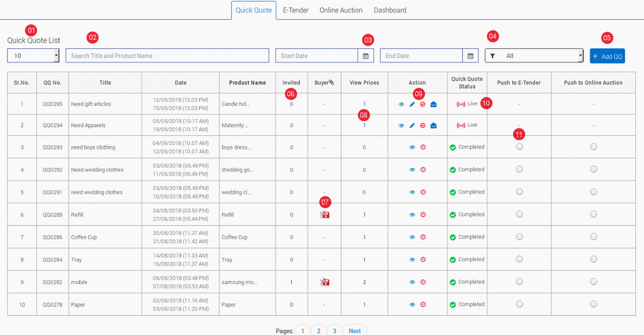Select Push to Online Auction radio for QQ0289
The height and width of the screenshot is (335, 644).
click(593, 214)
